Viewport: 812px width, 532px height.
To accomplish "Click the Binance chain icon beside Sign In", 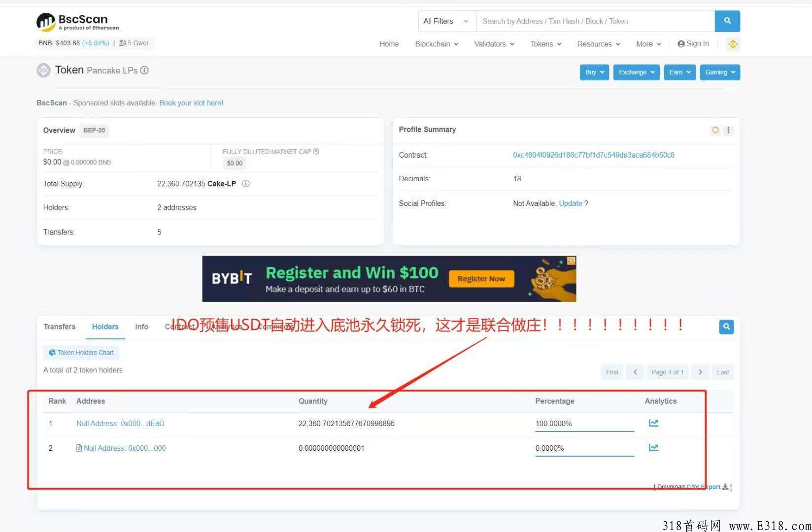I will tap(733, 44).
